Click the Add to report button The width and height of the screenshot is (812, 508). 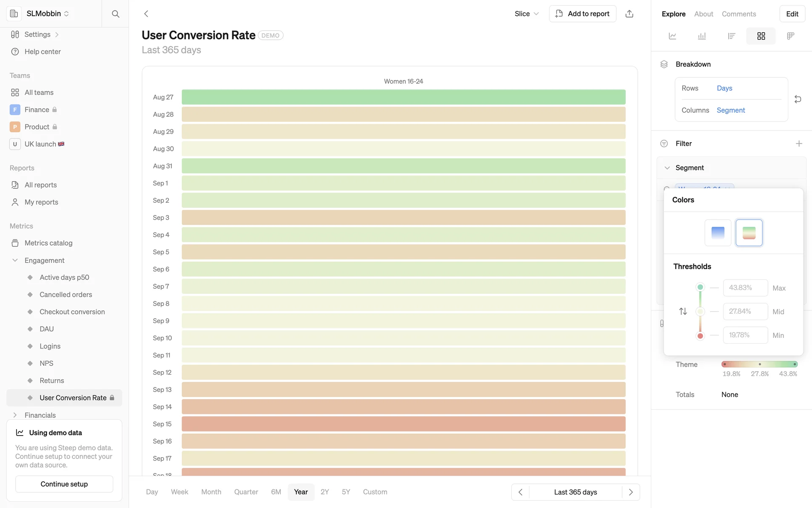582,14
